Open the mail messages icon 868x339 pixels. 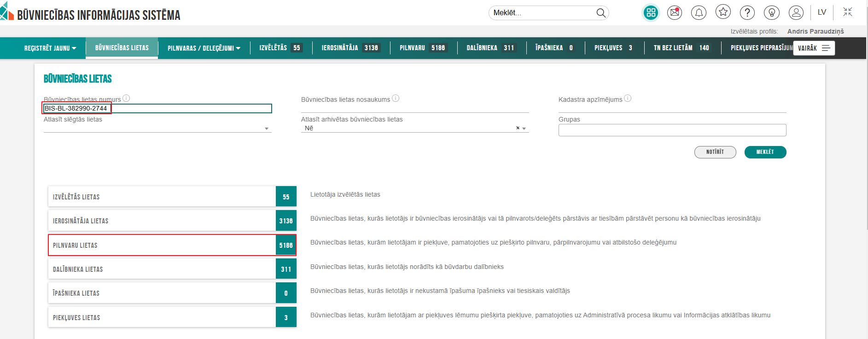675,12
